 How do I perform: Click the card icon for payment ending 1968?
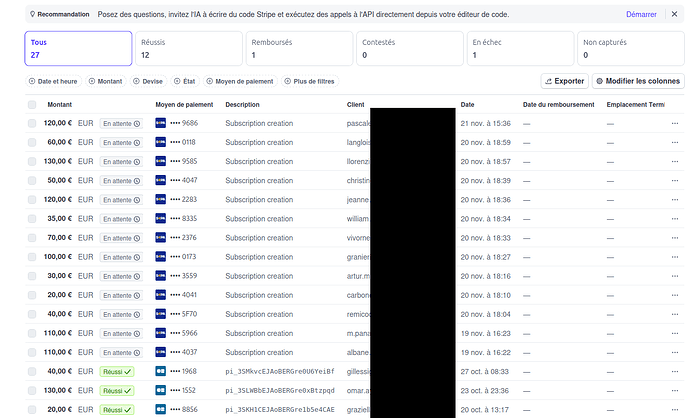click(x=162, y=371)
